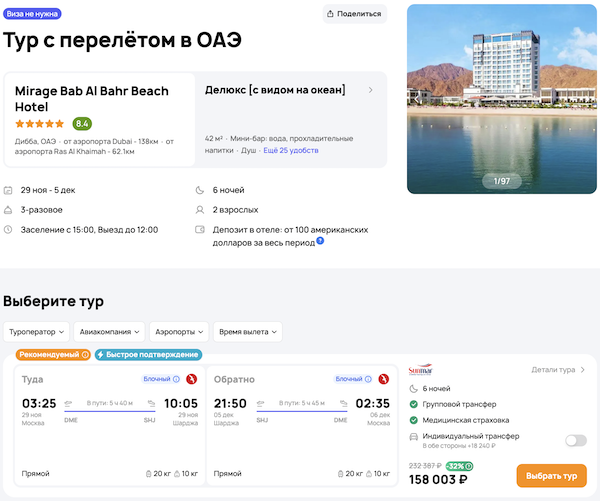
Task: Click the red airline logo on Туда flight
Action: click(190, 379)
